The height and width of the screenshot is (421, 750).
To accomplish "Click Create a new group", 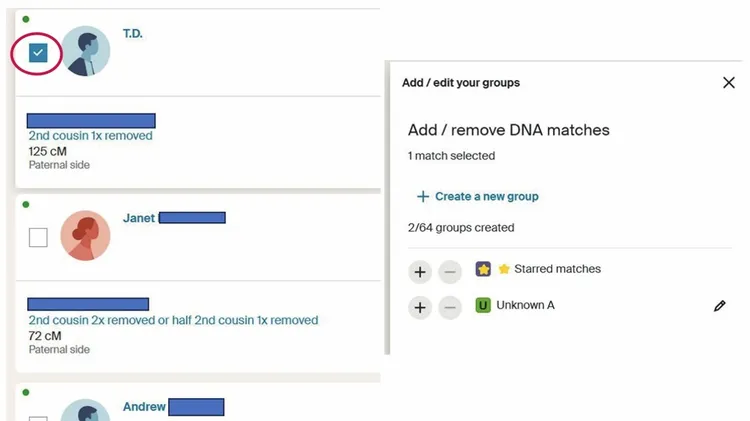I will coord(477,197).
